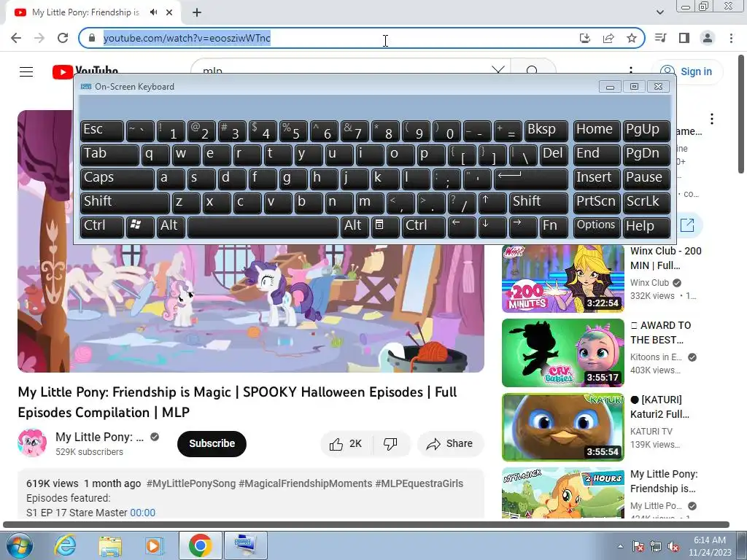Like the video with thumbs up

346,444
